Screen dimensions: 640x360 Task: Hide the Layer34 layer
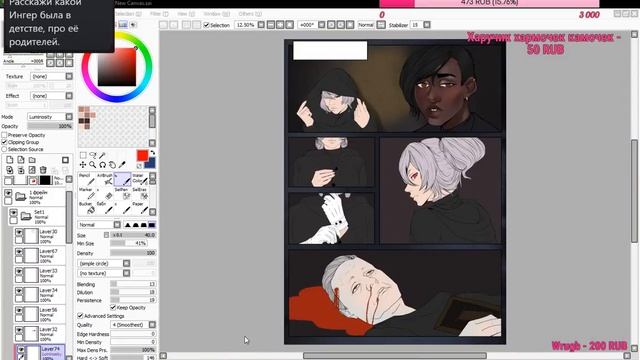[19, 291]
